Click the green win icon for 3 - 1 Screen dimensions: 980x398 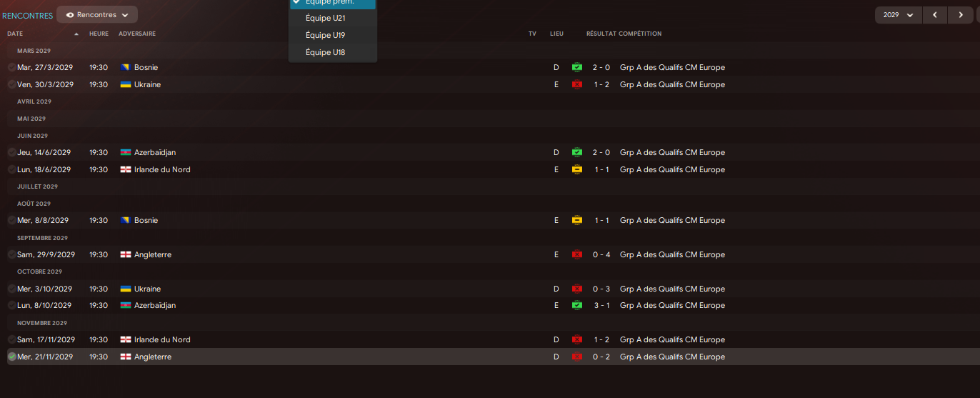click(576, 305)
